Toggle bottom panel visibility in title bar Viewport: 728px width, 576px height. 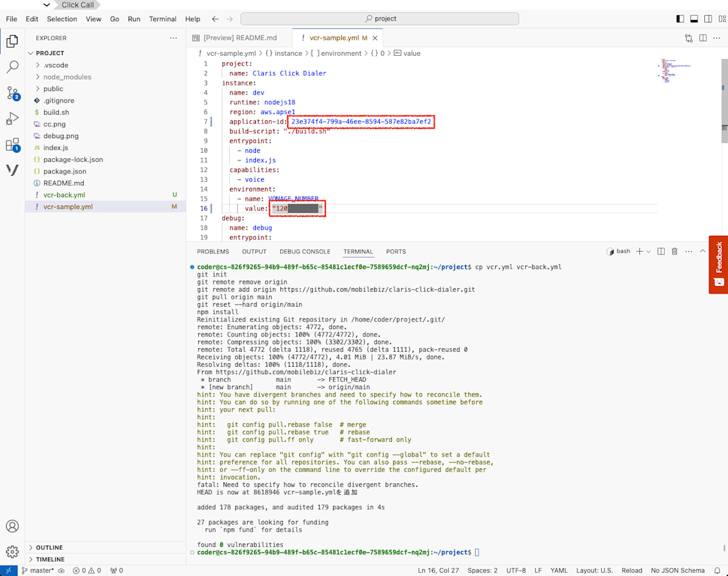[694, 19]
